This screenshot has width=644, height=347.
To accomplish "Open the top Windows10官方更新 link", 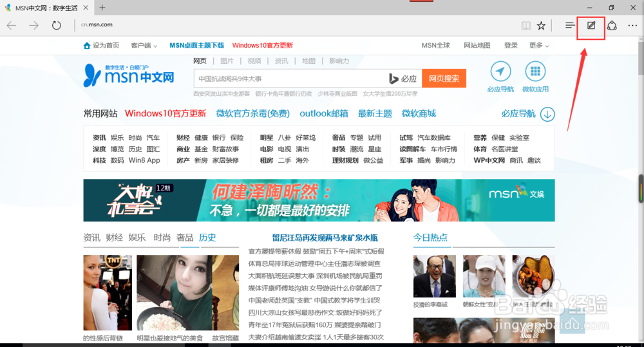I will [x=263, y=46].
